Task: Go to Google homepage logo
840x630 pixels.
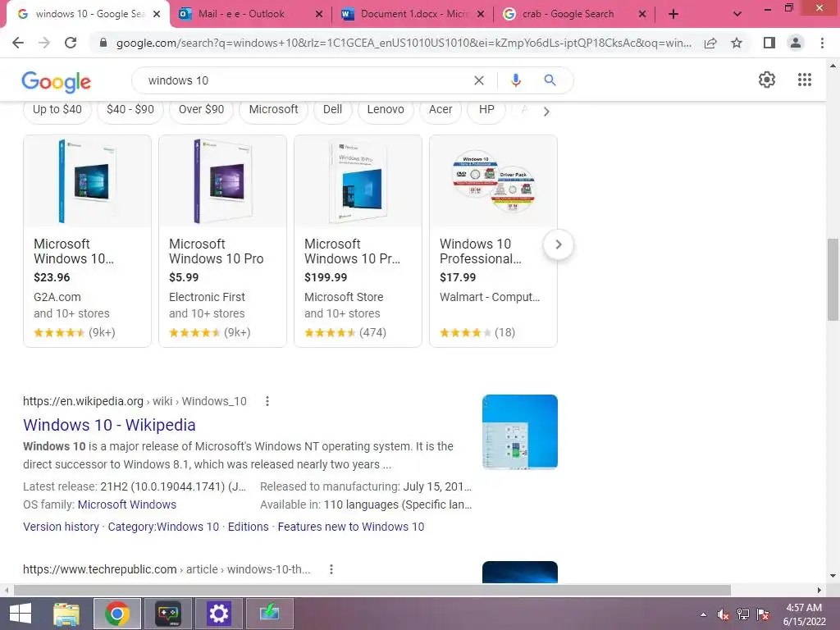Action: (x=57, y=81)
